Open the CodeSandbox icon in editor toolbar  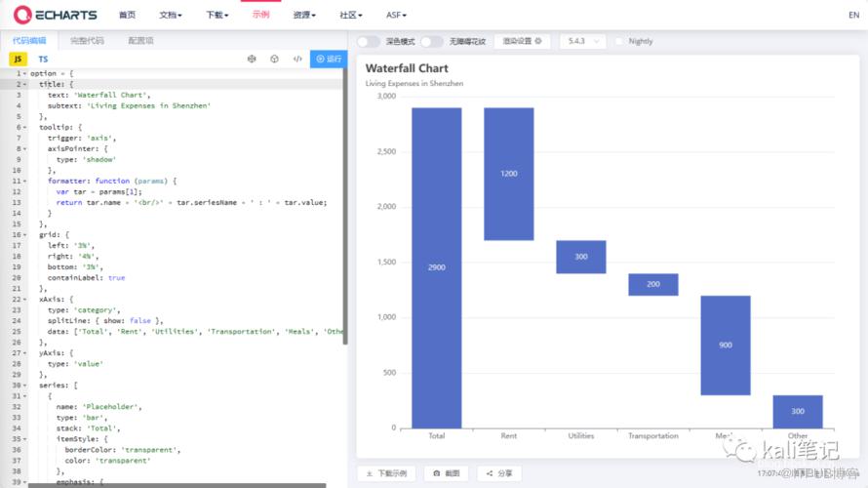tap(252, 59)
